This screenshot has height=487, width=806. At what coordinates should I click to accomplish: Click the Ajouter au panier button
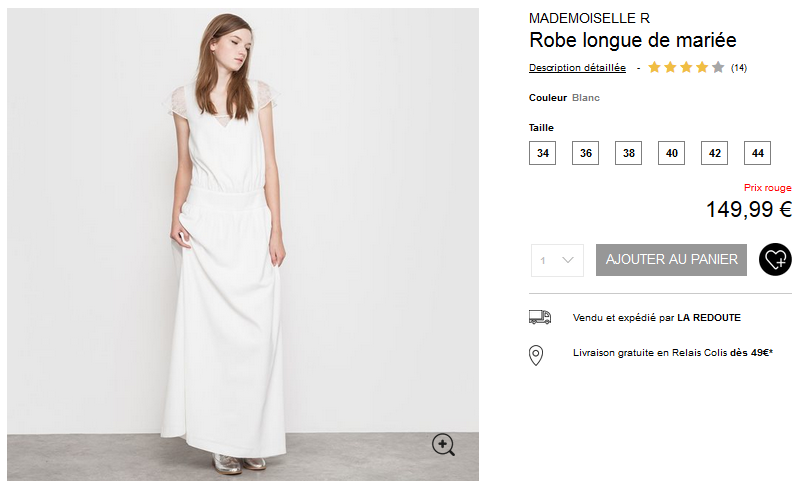tap(672, 260)
